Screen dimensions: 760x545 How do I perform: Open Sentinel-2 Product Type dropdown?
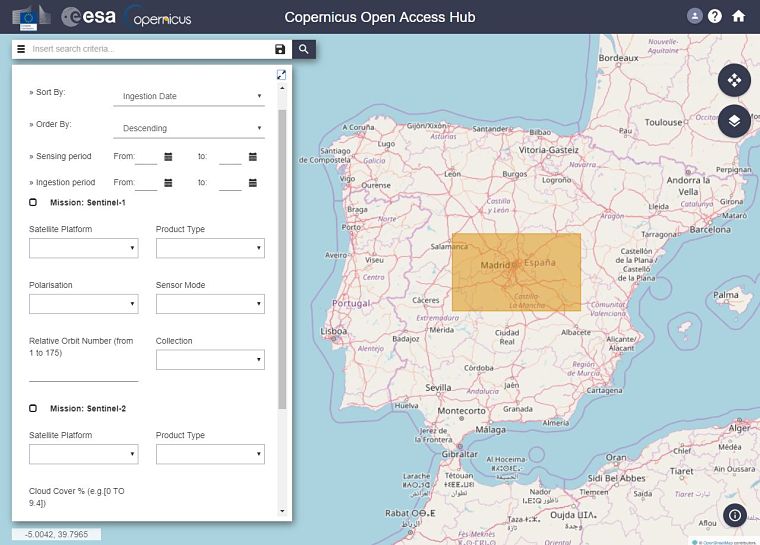(x=210, y=454)
